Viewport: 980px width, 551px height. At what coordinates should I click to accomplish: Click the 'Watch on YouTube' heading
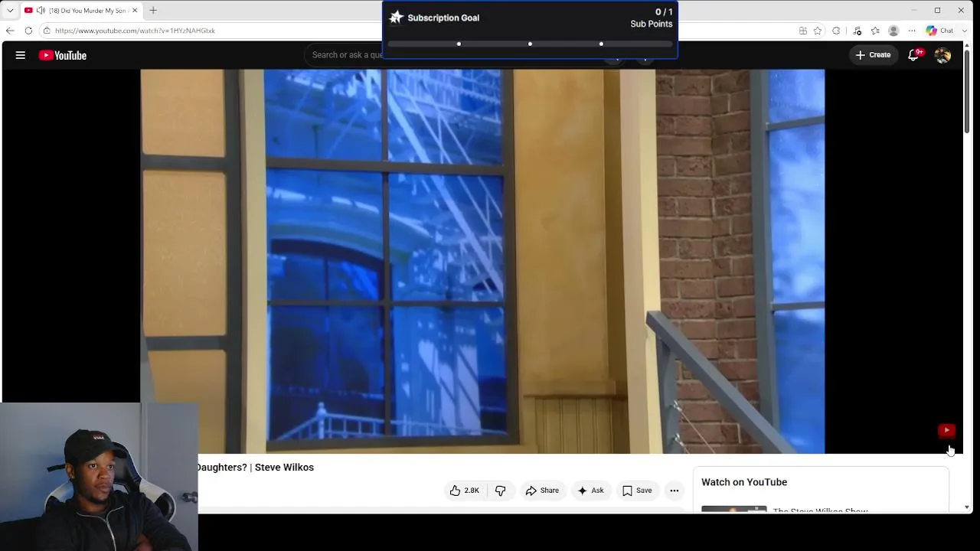tap(744, 482)
